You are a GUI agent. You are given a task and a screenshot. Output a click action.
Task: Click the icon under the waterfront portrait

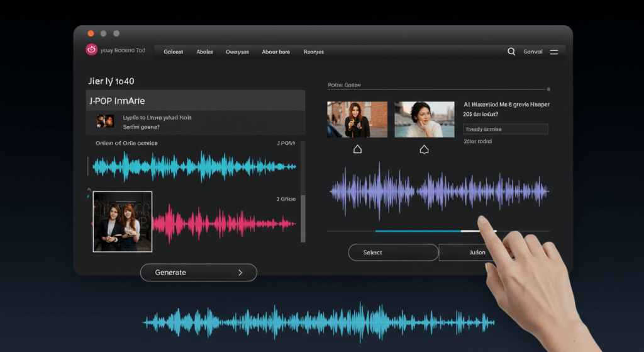(425, 149)
